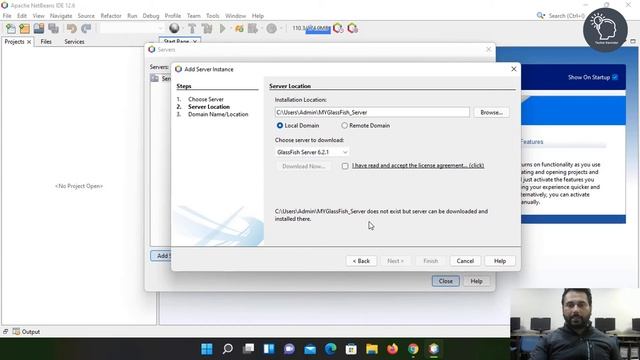Click Cancel in Add Server Instance dialog
The height and width of the screenshot is (360, 640).
click(465, 261)
